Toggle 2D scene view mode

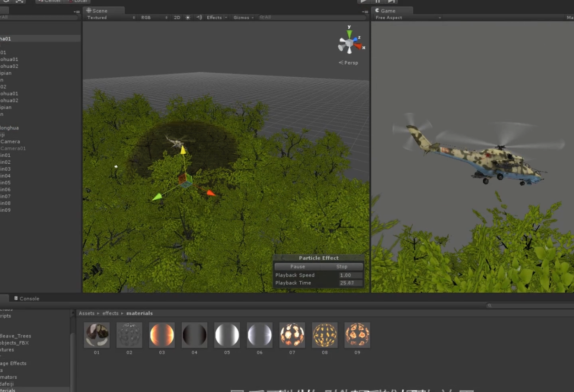[177, 17]
